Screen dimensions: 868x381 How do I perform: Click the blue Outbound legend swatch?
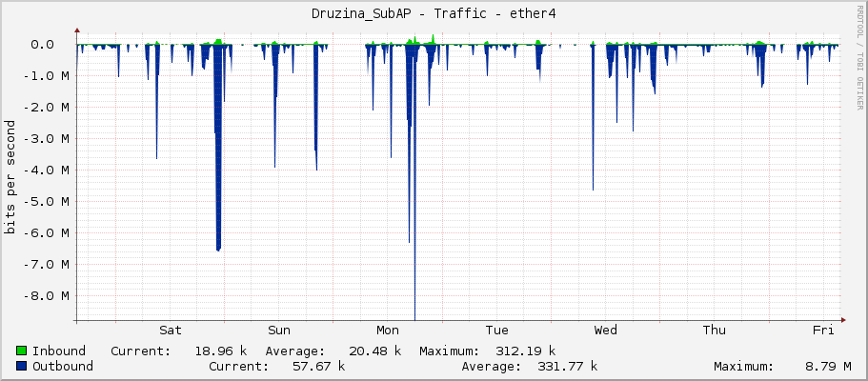coord(22,367)
